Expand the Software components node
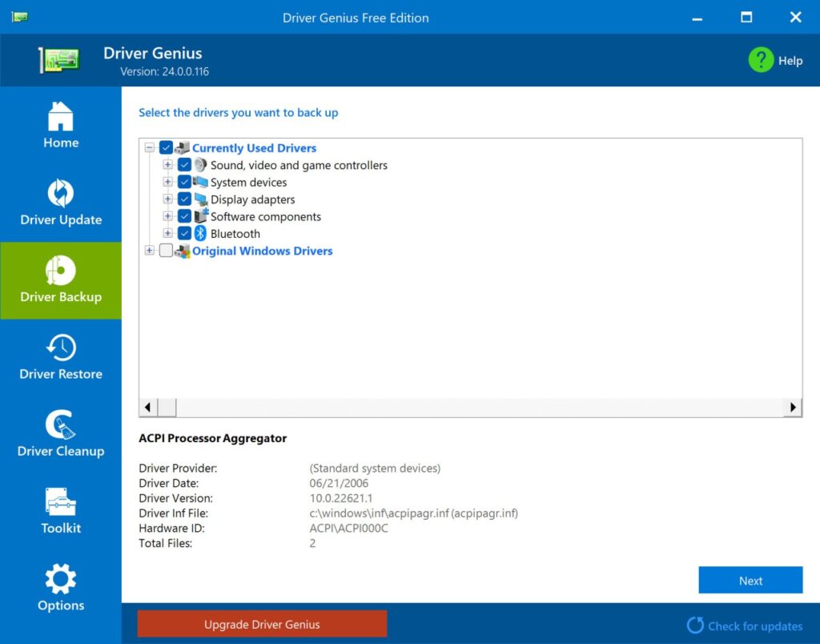This screenshot has height=644, width=820. tap(167, 216)
